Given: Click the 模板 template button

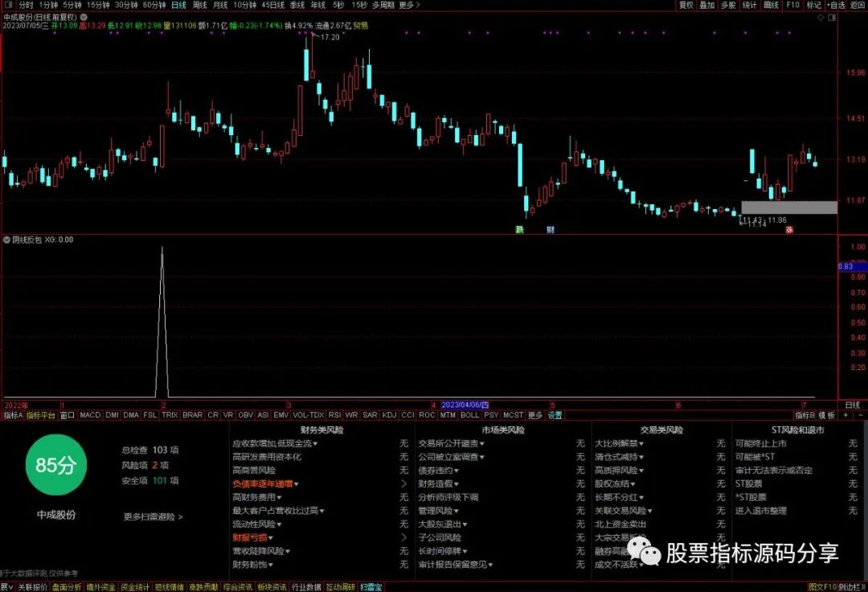Looking at the screenshot, I should click(826, 415).
